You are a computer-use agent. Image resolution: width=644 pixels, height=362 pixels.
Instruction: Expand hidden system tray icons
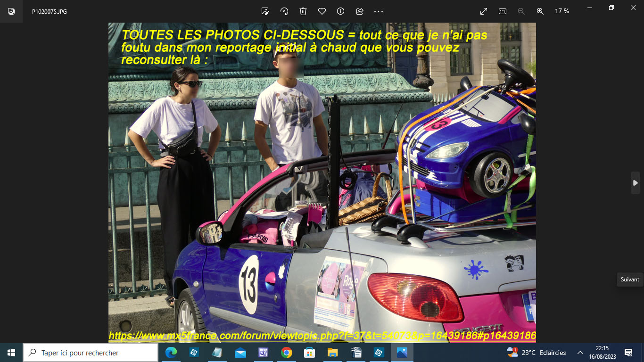tap(580, 353)
